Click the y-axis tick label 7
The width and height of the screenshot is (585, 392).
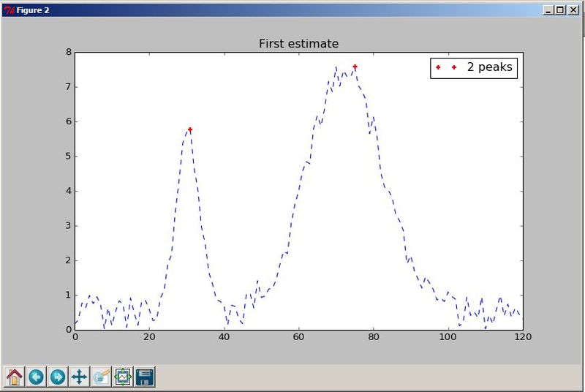[x=69, y=87]
